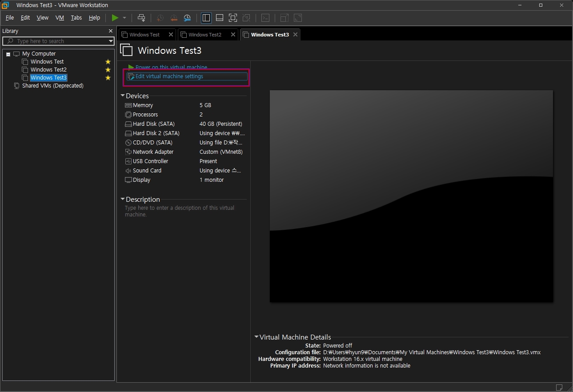Take a snapshot of this virtual machine
Image resolution: width=573 pixels, height=392 pixels.
pos(160,18)
